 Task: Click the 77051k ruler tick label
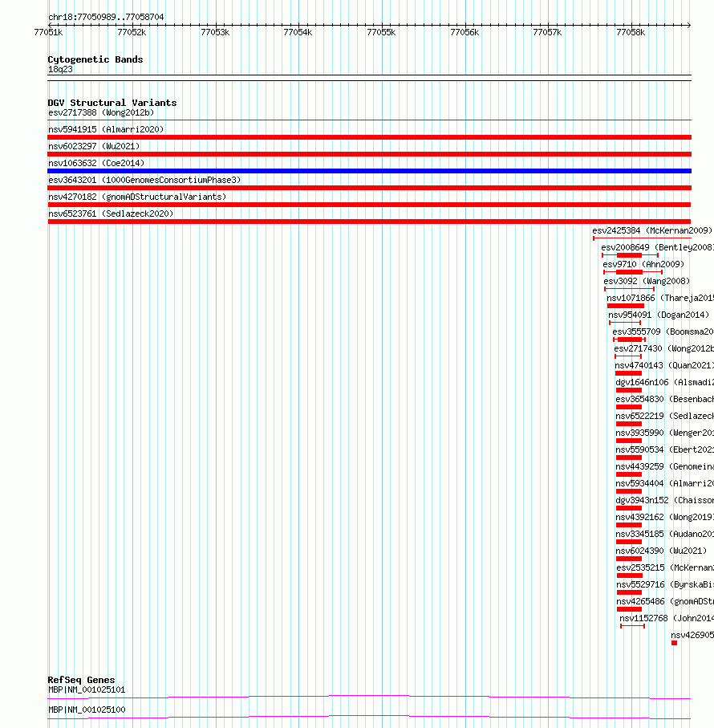[48, 32]
